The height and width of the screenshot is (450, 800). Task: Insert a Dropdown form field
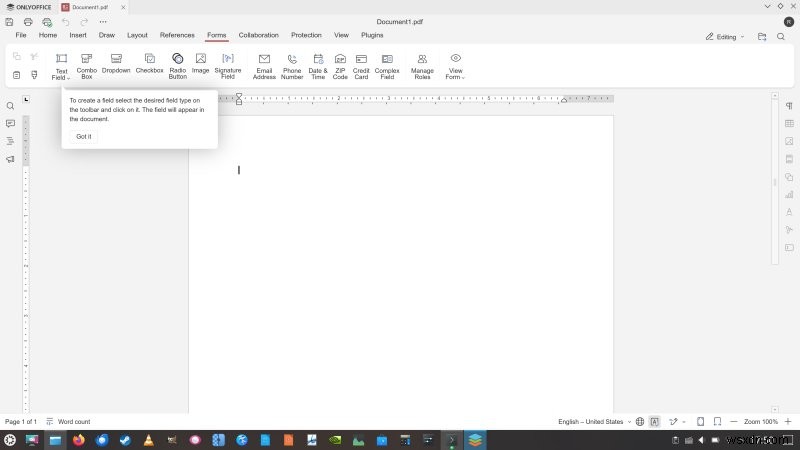[116, 64]
